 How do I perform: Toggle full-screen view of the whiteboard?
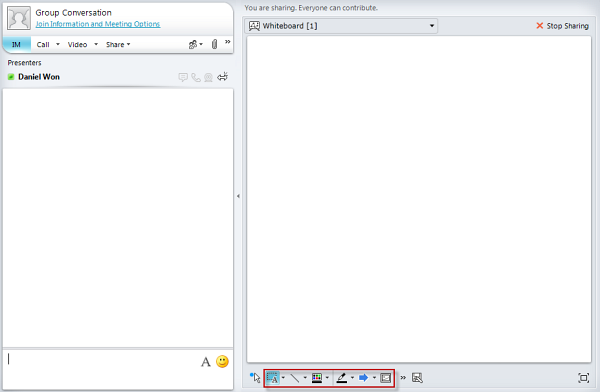click(x=584, y=378)
